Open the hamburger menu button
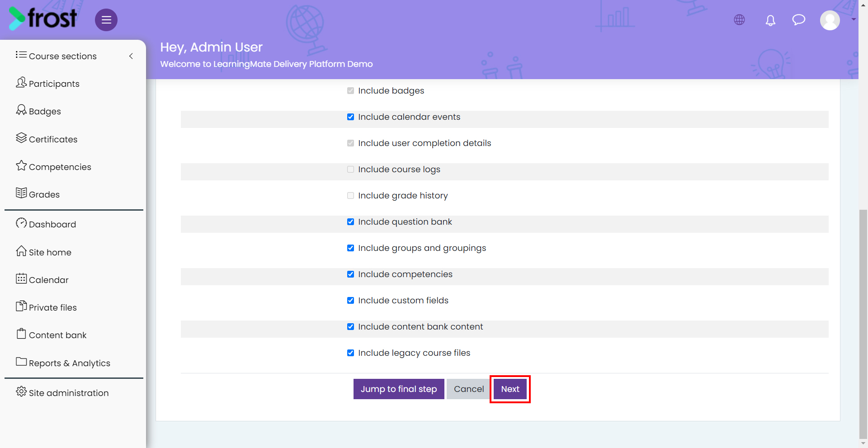 coord(106,20)
